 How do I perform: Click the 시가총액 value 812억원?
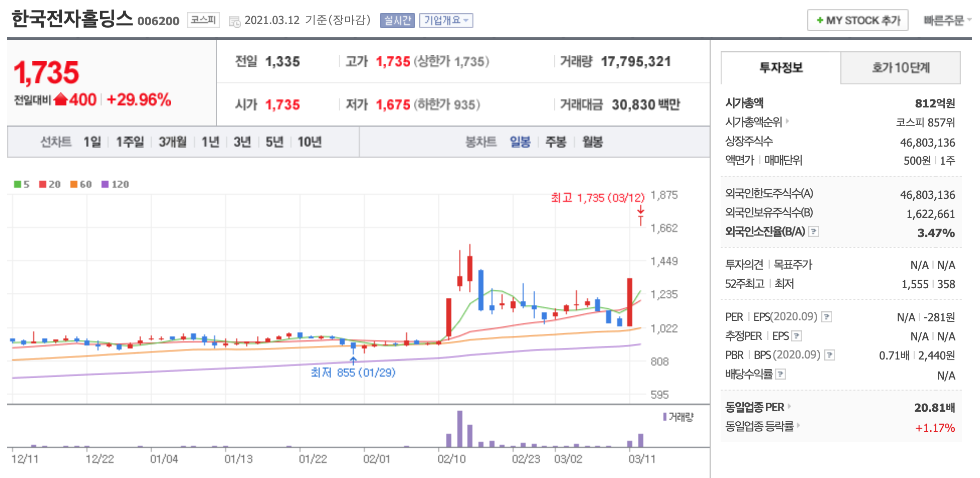(x=935, y=103)
